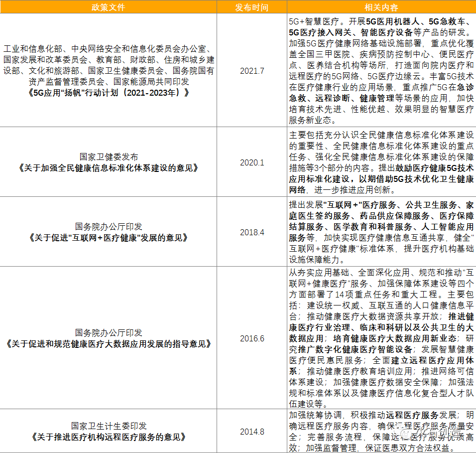Click the 国家卫健委发布 issuer text
The height and width of the screenshot is (453, 476).
109,157
